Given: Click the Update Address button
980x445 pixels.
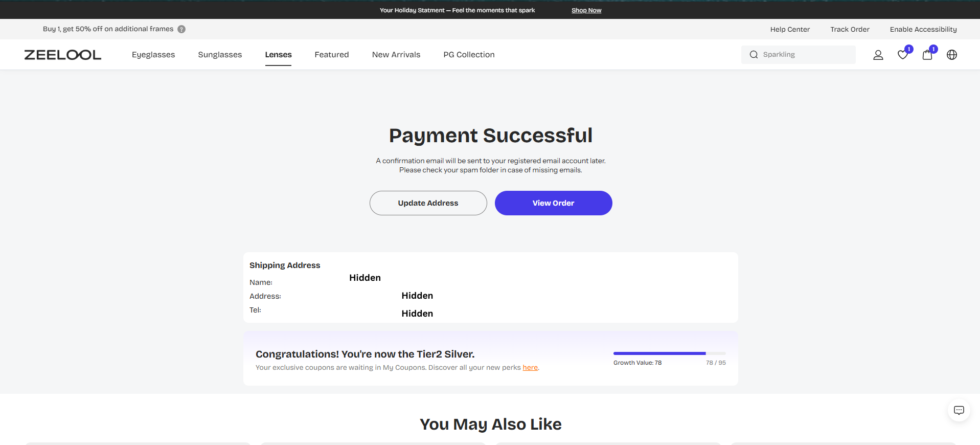Looking at the screenshot, I should 428,203.
